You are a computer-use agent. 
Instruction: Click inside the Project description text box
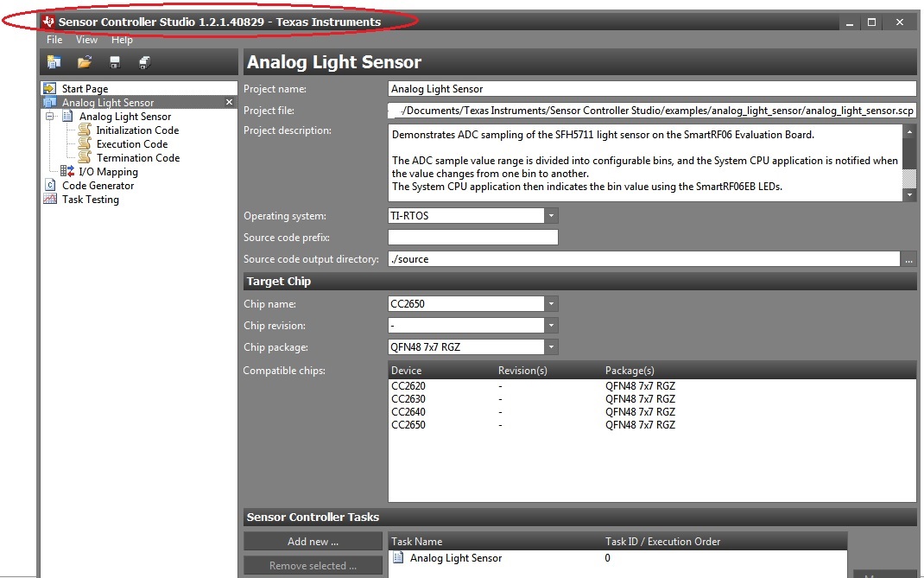(645, 162)
